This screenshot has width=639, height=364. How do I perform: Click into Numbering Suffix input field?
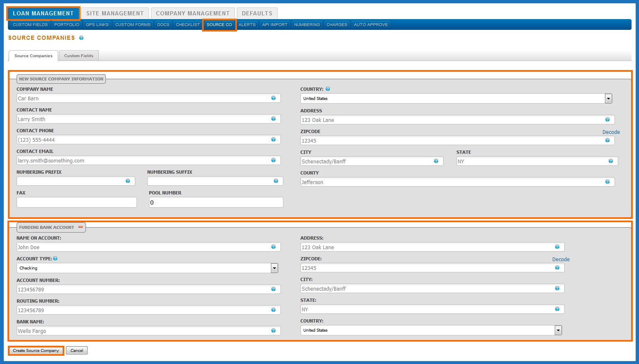[x=215, y=181]
